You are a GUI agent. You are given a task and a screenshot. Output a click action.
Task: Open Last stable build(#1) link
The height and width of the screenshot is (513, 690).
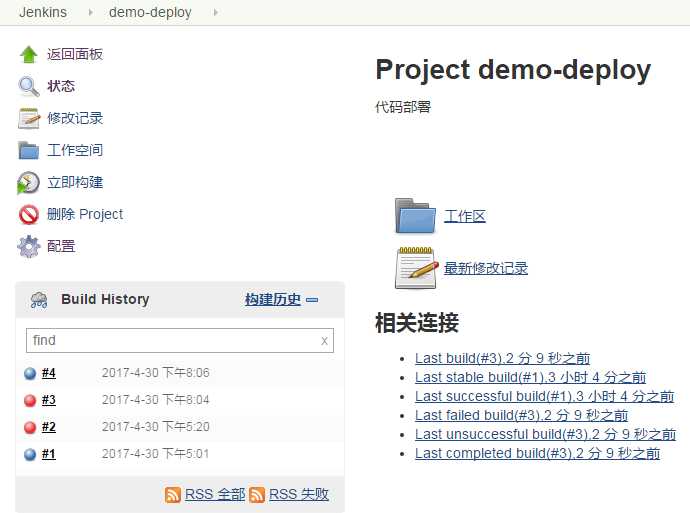click(x=530, y=377)
